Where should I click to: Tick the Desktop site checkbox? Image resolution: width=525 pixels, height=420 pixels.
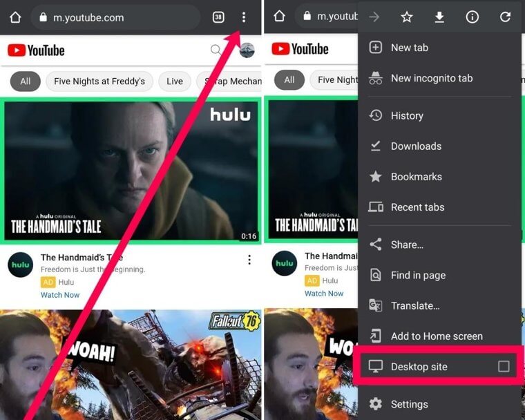[x=504, y=366]
